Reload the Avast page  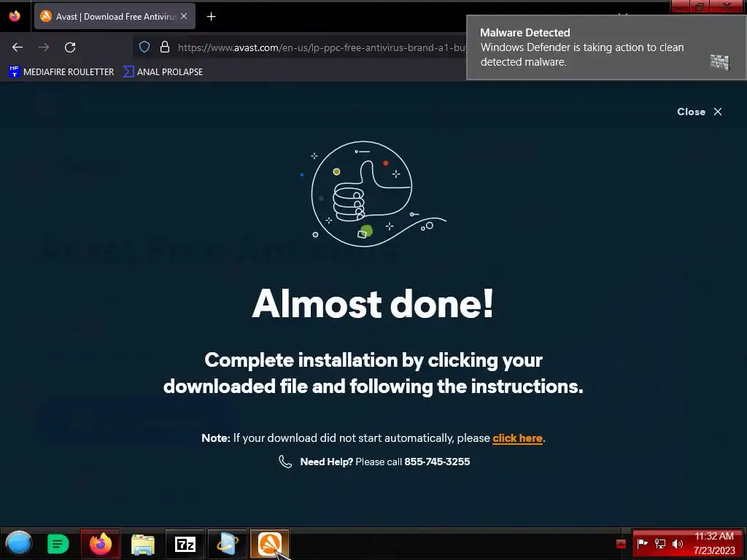pyautogui.click(x=70, y=47)
